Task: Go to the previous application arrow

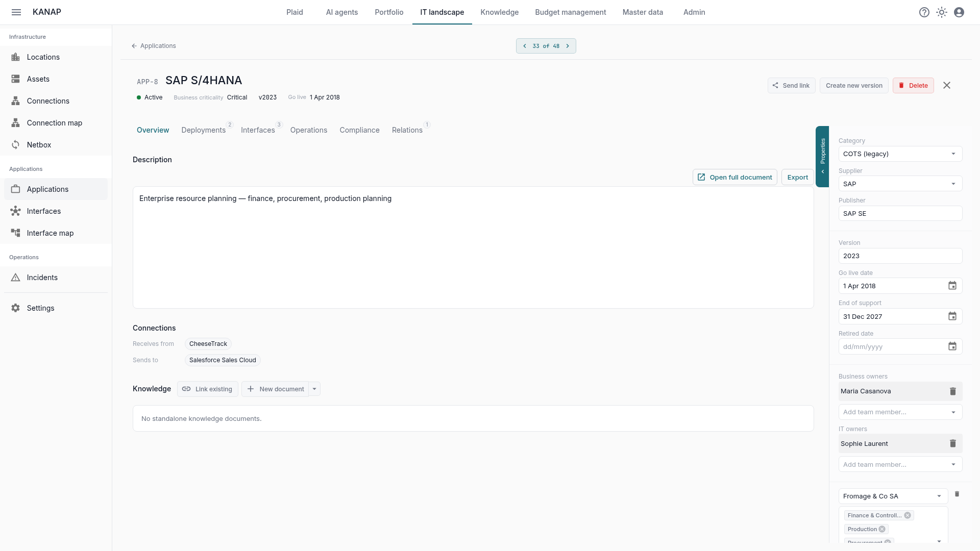Action: click(x=525, y=46)
